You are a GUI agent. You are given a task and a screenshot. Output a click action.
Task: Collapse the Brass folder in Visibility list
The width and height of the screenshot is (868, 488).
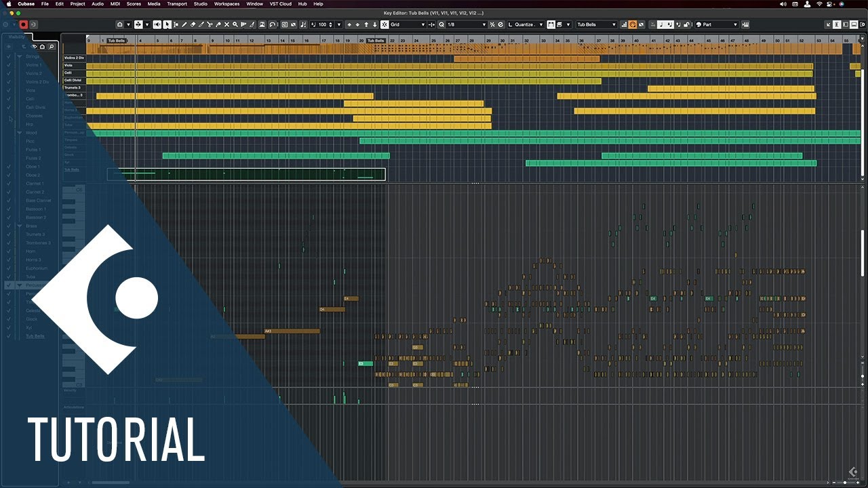pos(20,226)
